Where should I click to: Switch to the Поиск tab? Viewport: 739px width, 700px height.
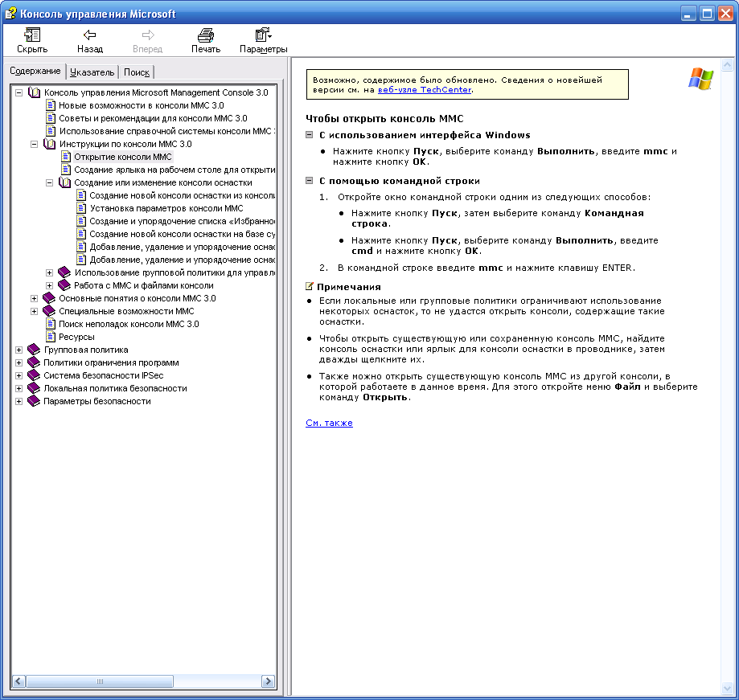136,72
